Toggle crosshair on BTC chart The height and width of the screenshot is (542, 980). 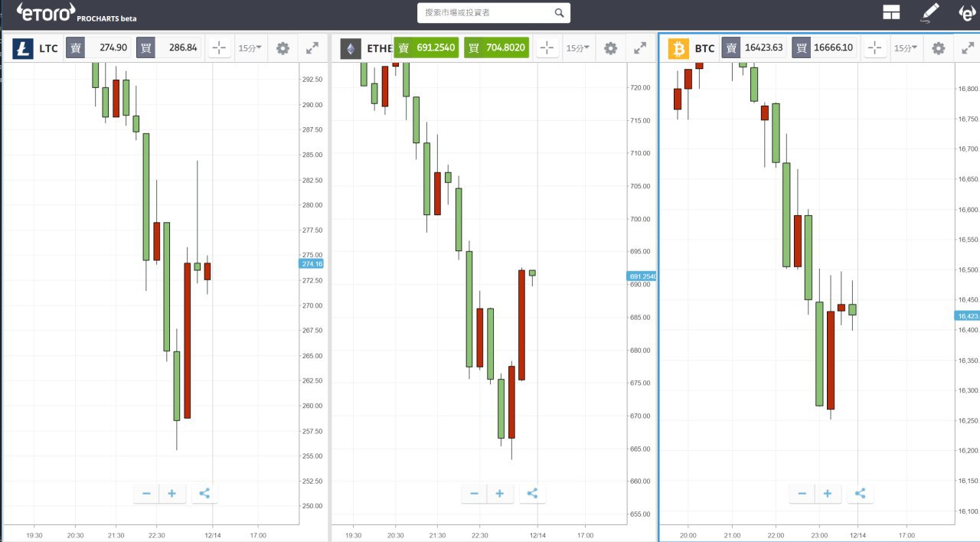[875, 48]
